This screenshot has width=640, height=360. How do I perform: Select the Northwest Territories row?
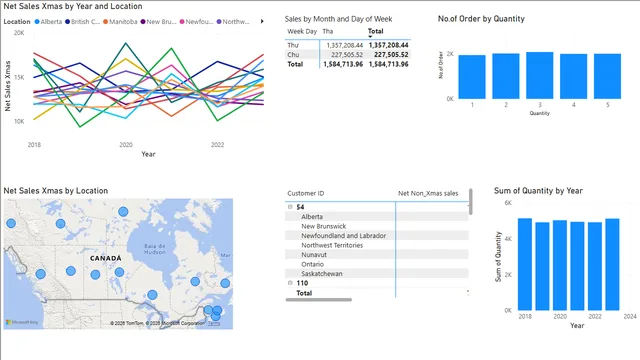coord(376,245)
